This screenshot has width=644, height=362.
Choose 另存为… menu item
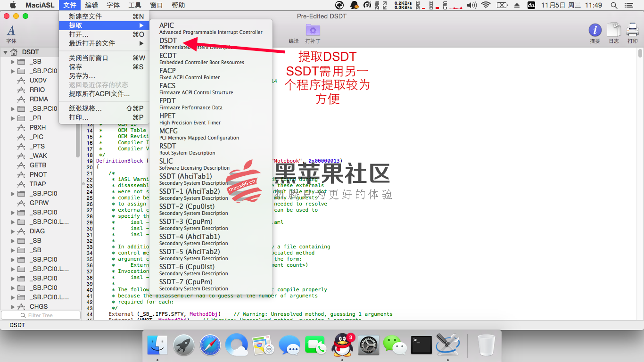(104, 76)
